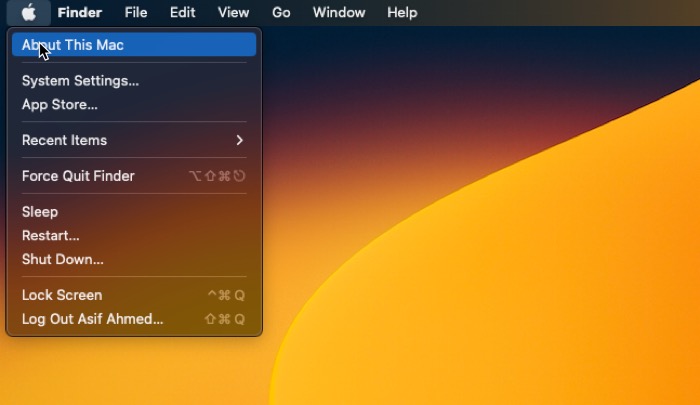Open the File menu
Image resolution: width=700 pixels, height=405 pixels.
point(136,13)
